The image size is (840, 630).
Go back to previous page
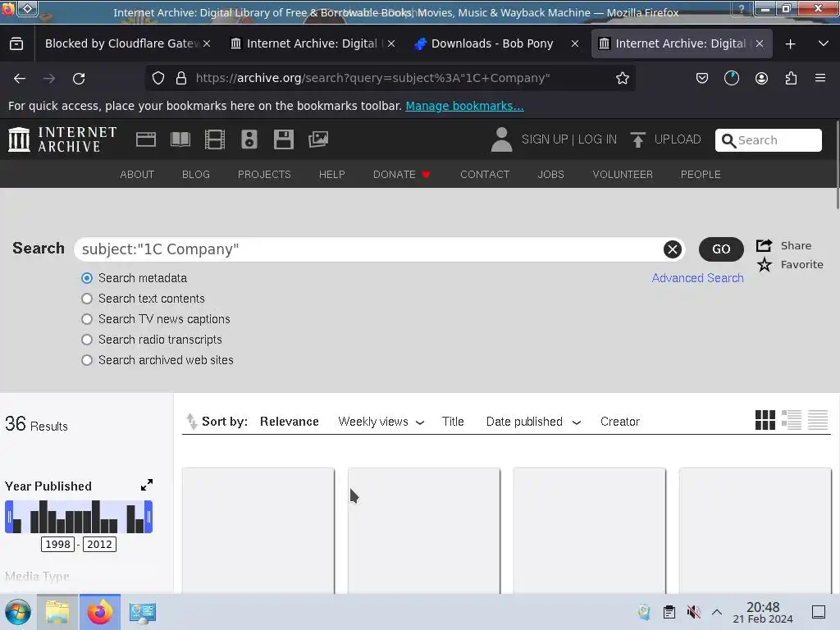[x=20, y=79]
